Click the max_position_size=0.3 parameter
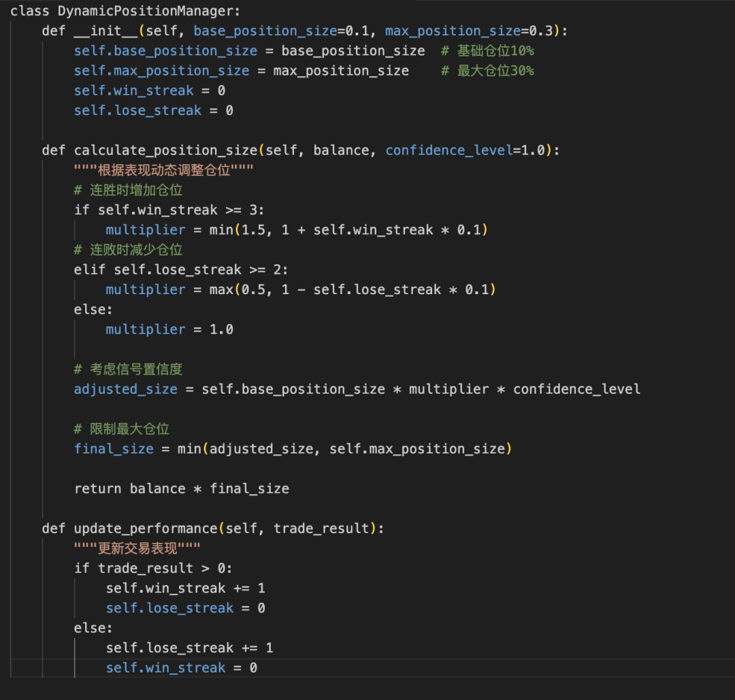The width and height of the screenshot is (735, 700). click(469, 31)
